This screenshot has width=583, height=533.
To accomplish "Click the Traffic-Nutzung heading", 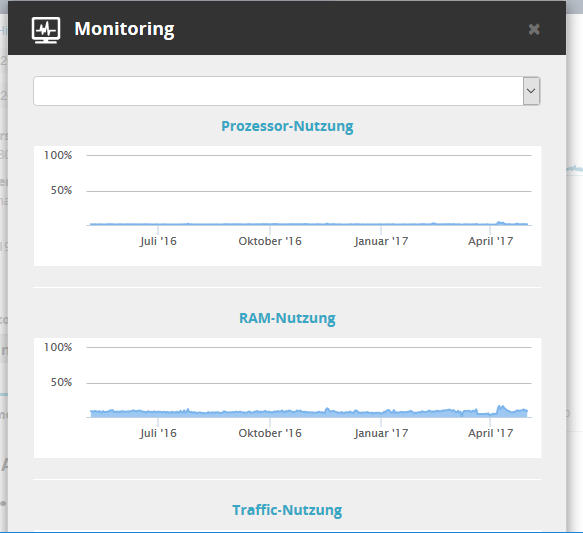I will click(x=287, y=510).
